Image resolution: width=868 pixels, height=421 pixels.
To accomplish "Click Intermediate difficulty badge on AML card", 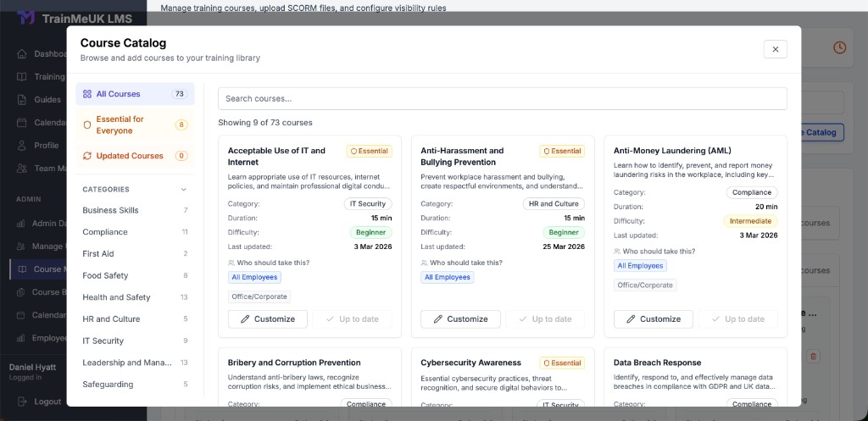I will [751, 221].
